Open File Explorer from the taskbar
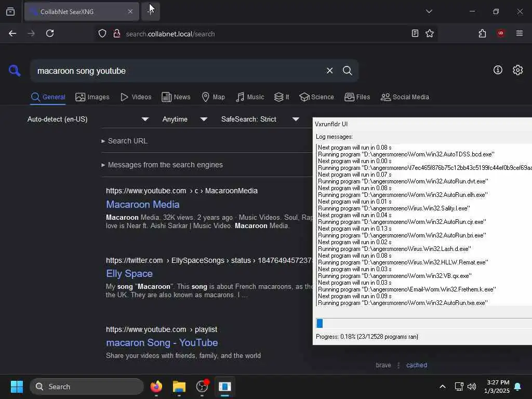 (x=179, y=387)
